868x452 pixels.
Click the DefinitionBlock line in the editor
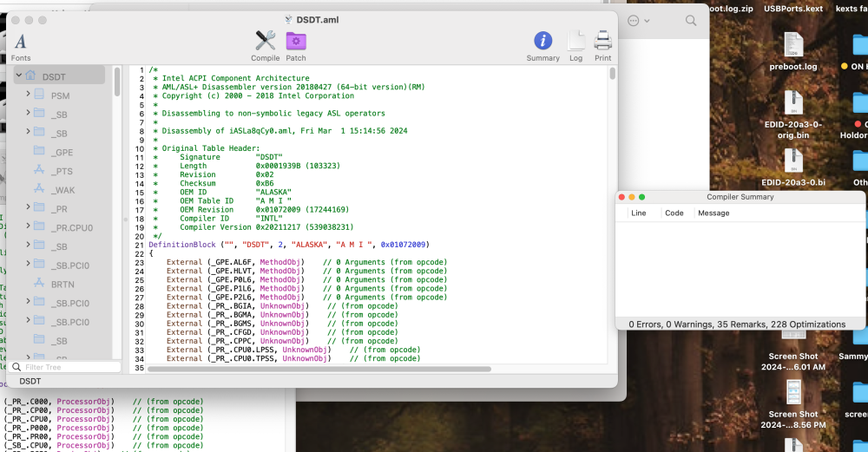pyautogui.click(x=288, y=245)
